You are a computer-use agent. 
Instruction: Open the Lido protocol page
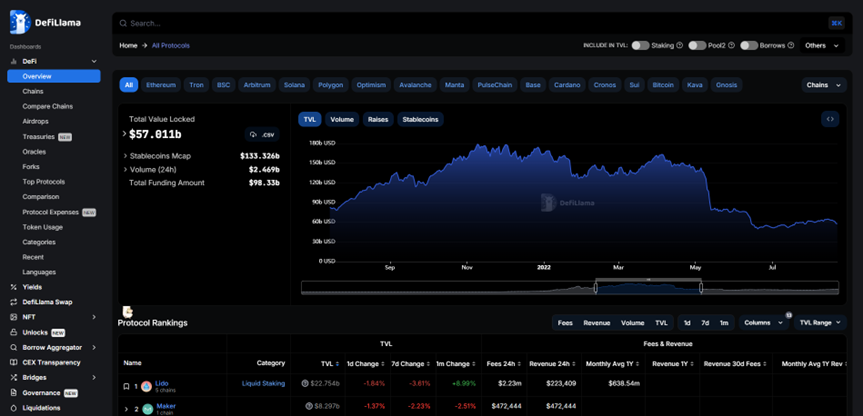click(162, 383)
